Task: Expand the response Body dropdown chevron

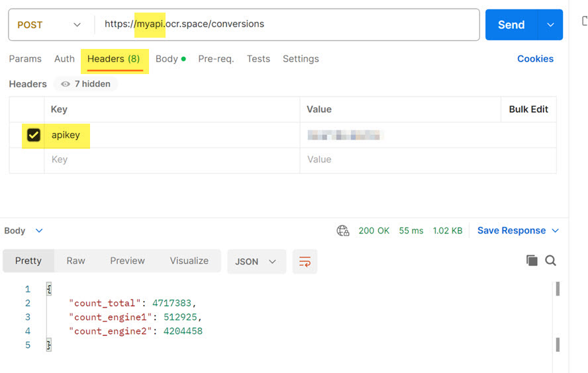Action: [39, 231]
